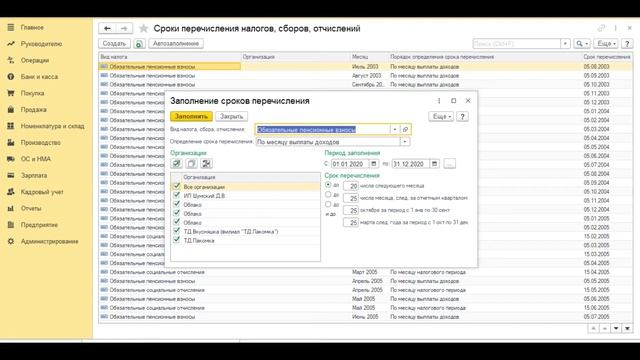
Task: Toggle last organization ТД Лакомка checkbox
Action: (x=177, y=240)
